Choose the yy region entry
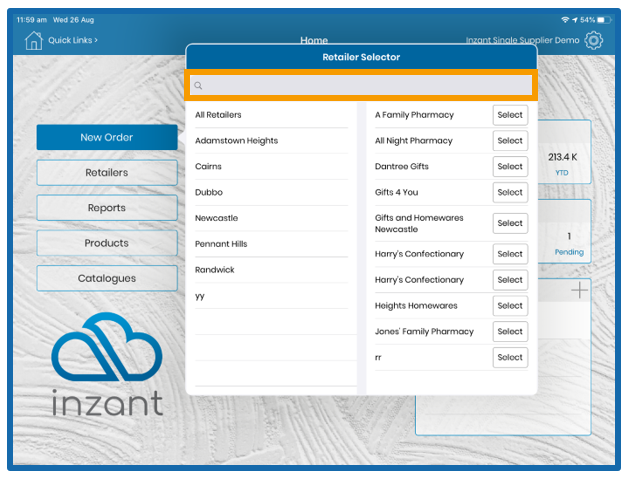 coord(271,296)
